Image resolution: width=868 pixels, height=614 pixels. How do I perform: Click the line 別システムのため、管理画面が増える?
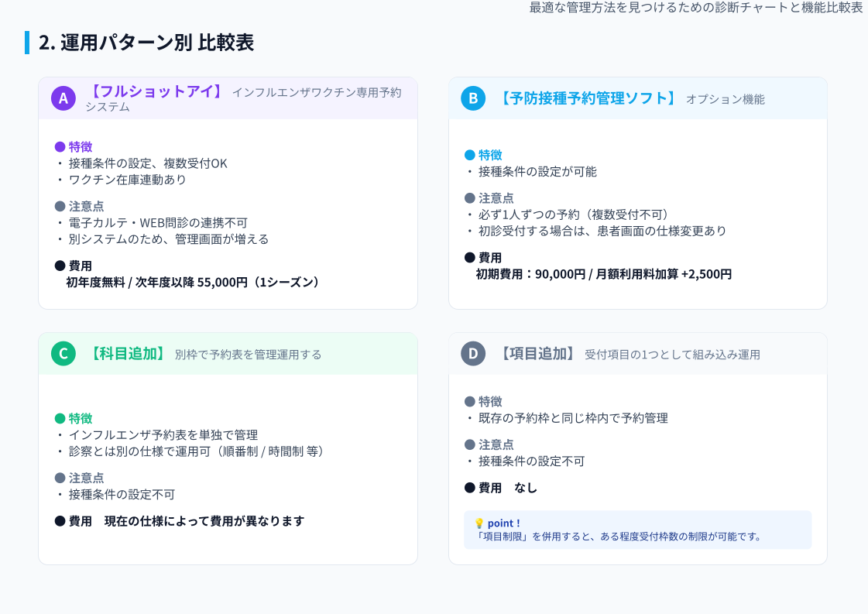point(169,238)
